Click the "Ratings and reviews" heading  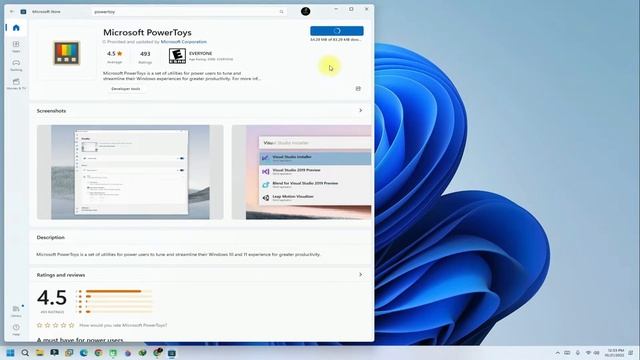pos(61,275)
